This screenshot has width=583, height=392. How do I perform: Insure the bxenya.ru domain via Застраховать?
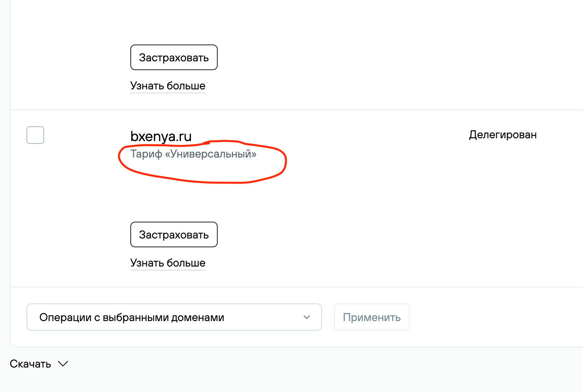(x=174, y=234)
